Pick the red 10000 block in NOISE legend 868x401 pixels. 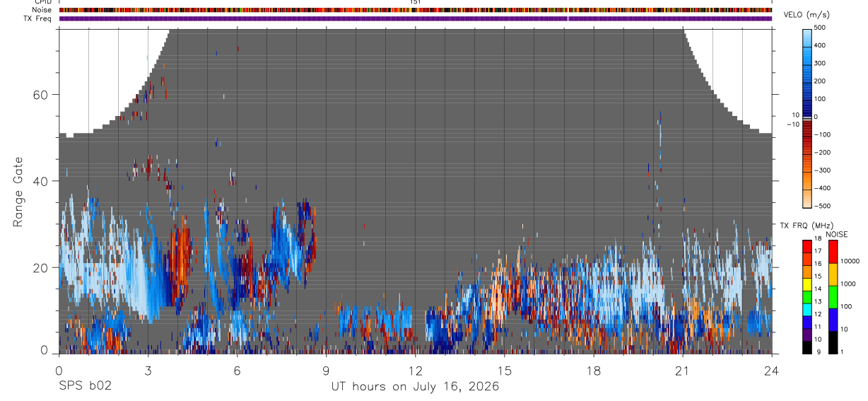click(x=833, y=252)
